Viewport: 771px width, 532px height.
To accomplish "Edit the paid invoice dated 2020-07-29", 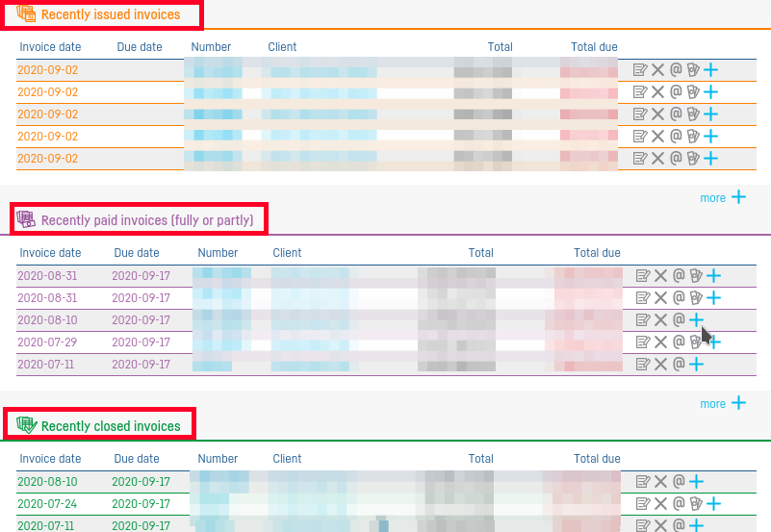I will tap(643, 342).
